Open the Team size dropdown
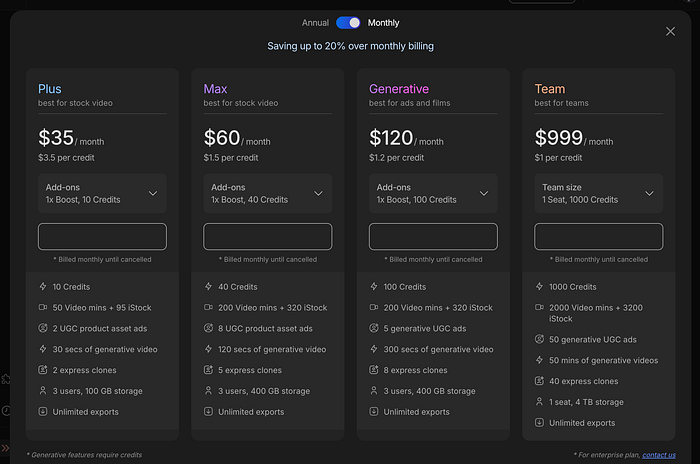The image size is (700, 464). [x=598, y=193]
